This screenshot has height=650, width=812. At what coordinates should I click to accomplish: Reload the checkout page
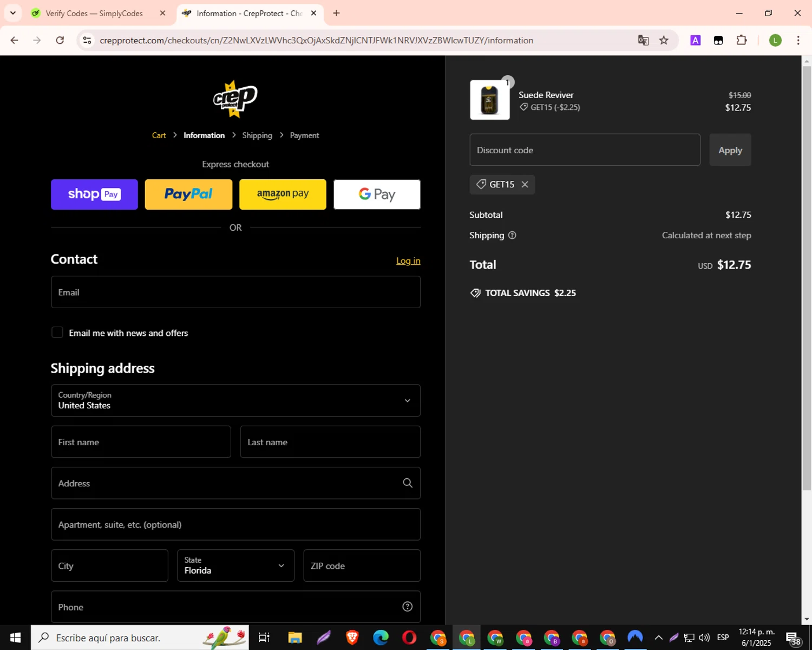(x=60, y=41)
